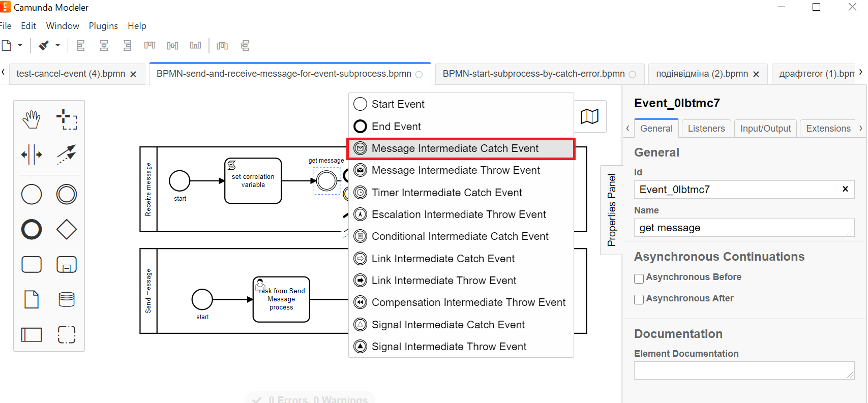
Task: Choose Message Intermediate Catch Event
Action: tap(461, 148)
